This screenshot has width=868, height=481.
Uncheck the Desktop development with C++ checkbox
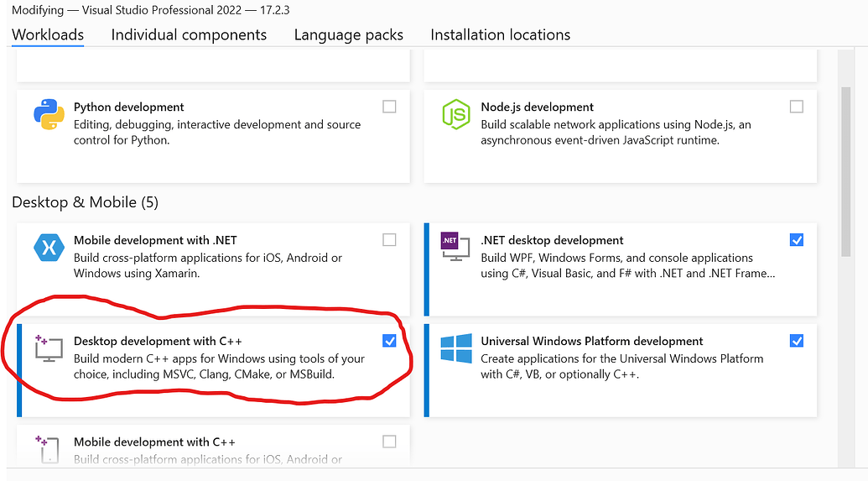click(389, 341)
